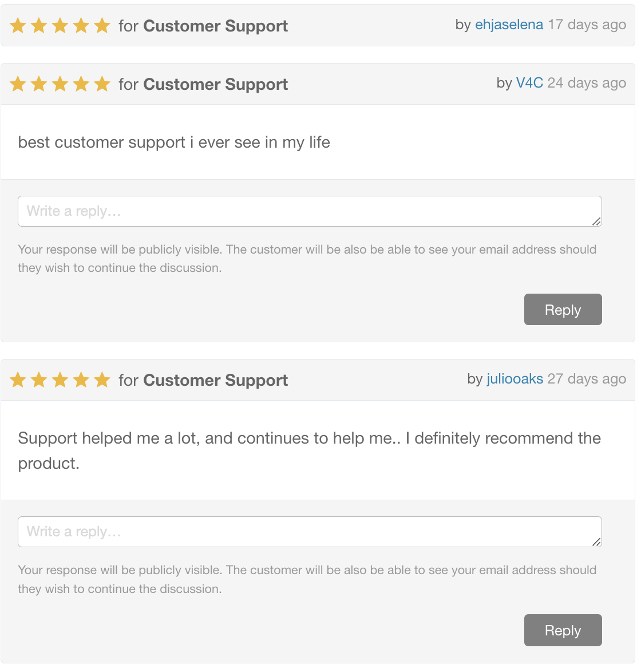Focus the reply field under juliooaks' review

click(x=309, y=532)
